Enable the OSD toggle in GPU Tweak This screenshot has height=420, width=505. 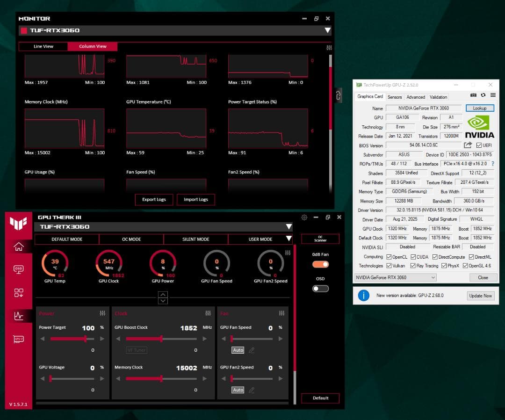320,289
